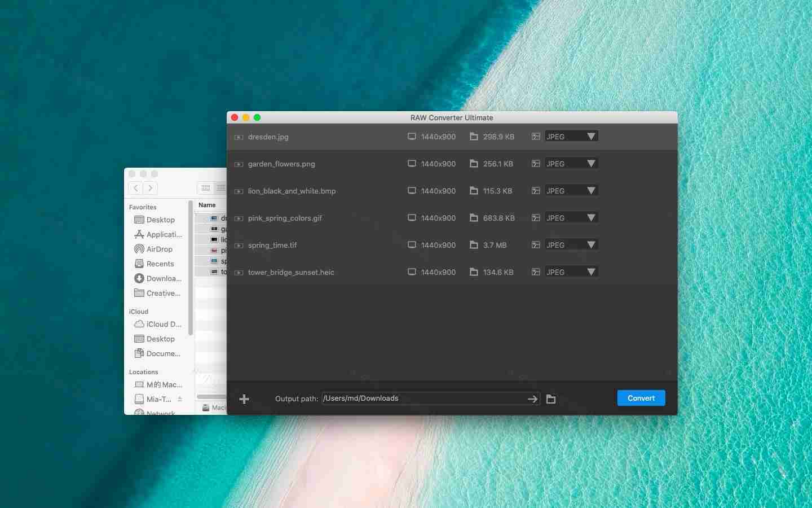Click the plus icon to add more images
Image resolution: width=812 pixels, height=508 pixels.
tap(244, 399)
